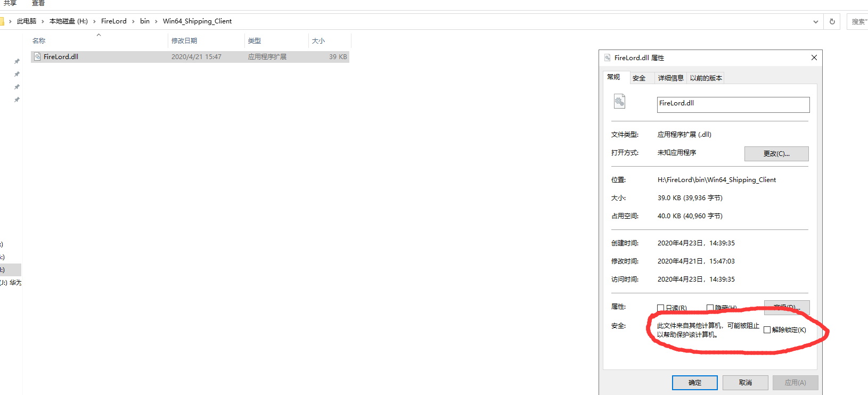Click FireLord folder in the breadcrumb
The image size is (868, 395).
tap(114, 21)
